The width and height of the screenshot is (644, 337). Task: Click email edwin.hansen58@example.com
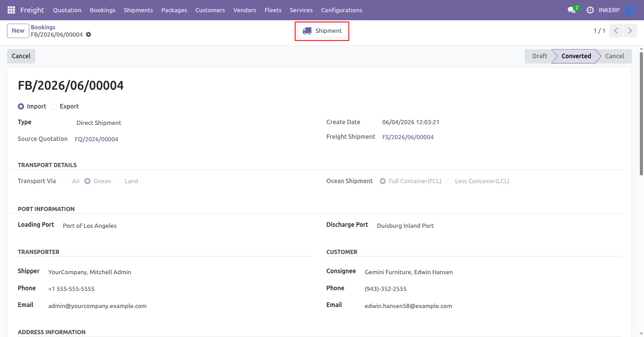(x=408, y=306)
